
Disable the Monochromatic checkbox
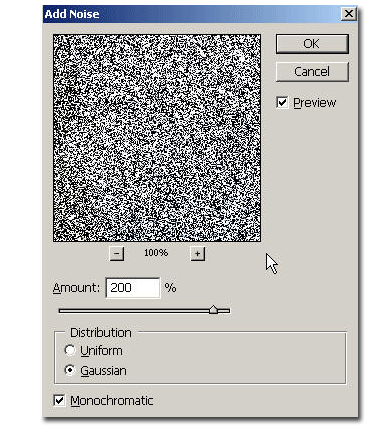pos(59,400)
